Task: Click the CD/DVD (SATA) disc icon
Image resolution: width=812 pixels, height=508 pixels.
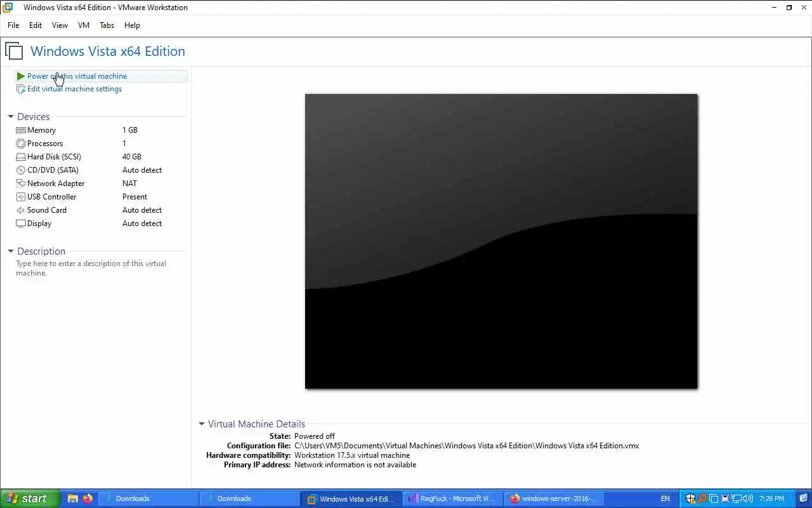Action: coord(21,170)
